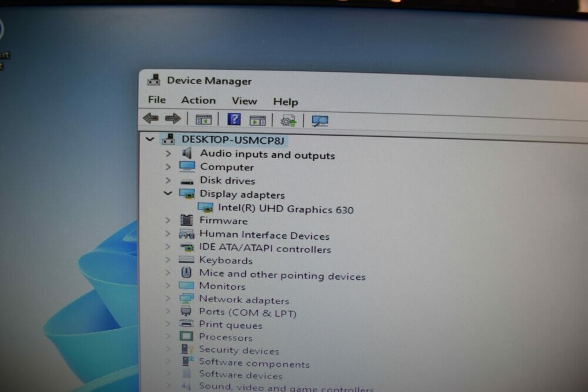Select the Disk drives label
Screen dimensions: 588x392
click(x=227, y=180)
